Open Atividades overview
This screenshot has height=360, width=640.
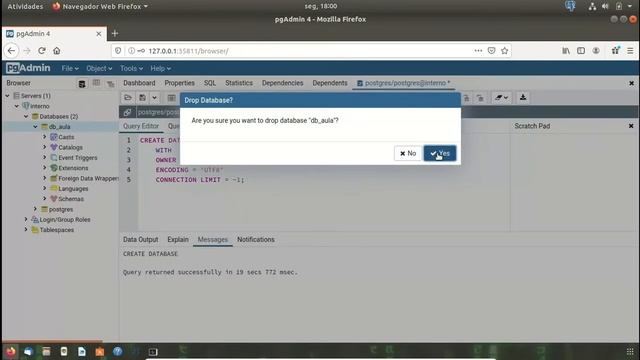click(x=25, y=7)
